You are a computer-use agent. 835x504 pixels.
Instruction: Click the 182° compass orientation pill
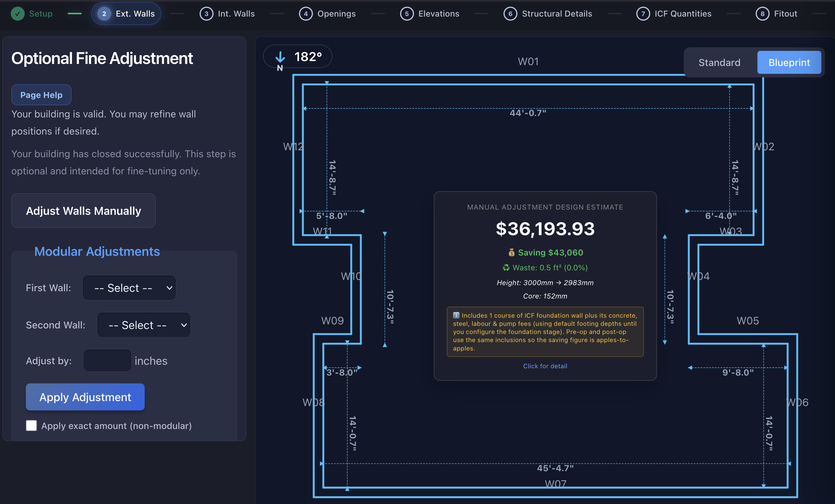298,56
